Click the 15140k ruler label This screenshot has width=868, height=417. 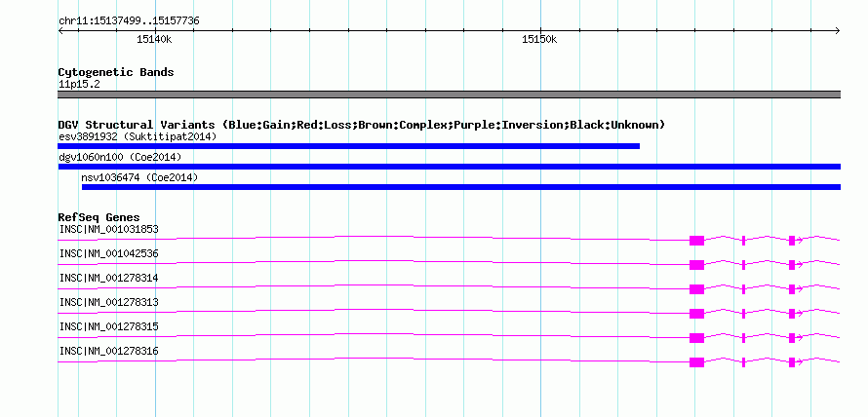coord(154,39)
